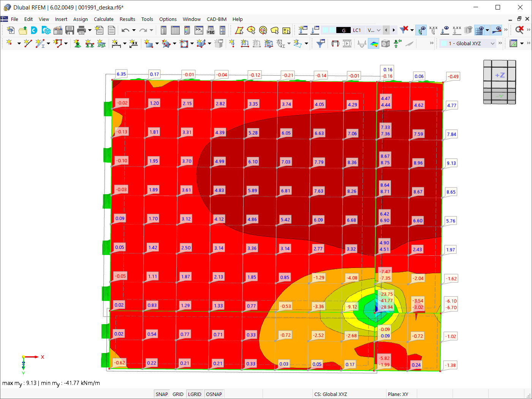This screenshot has height=399, width=532.
Task: Enable OSNAP in the status bar
Action: point(214,394)
